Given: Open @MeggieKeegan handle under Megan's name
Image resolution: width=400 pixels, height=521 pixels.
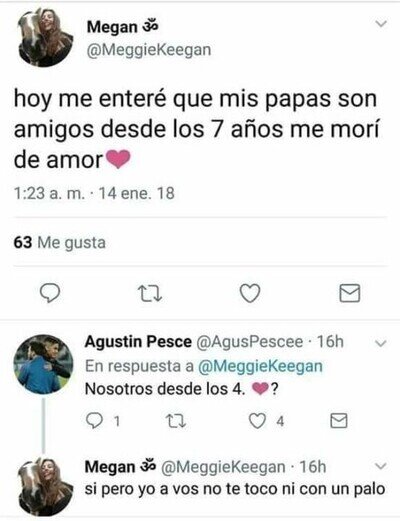Looking at the screenshot, I should pyautogui.click(x=149, y=50).
